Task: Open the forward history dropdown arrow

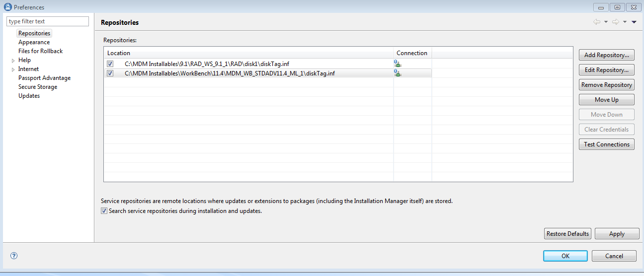Action: tap(625, 22)
